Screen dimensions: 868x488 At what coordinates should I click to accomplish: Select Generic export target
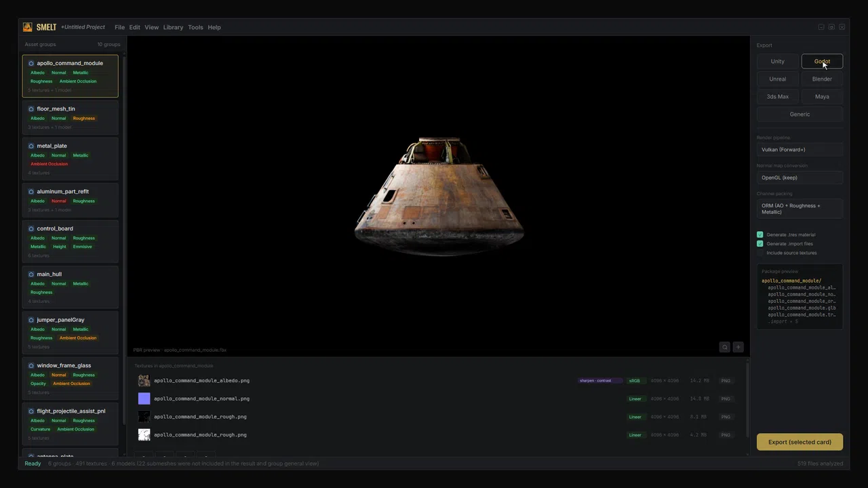coord(800,115)
